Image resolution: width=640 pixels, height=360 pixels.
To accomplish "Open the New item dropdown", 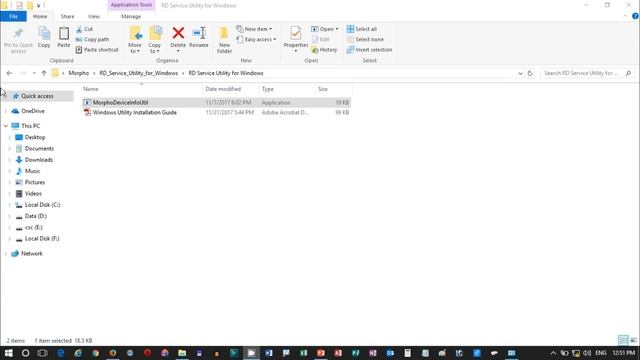I will pyautogui.click(x=254, y=29).
